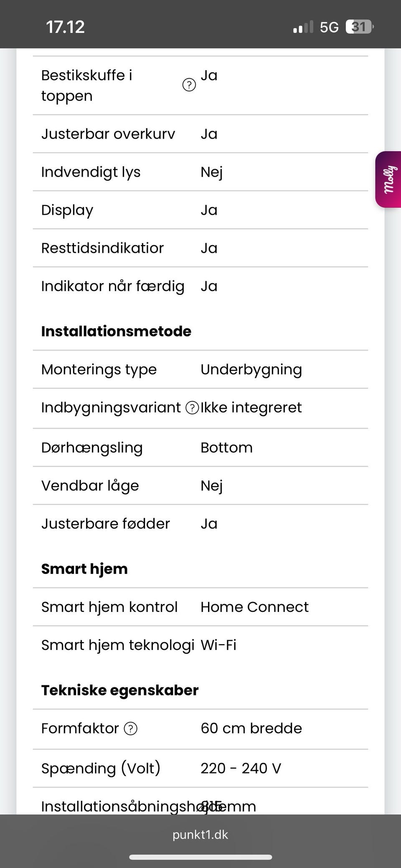The height and width of the screenshot is (868, 401).
Task: Tap the 5G network indicator
Action: (x=329, y=28)
